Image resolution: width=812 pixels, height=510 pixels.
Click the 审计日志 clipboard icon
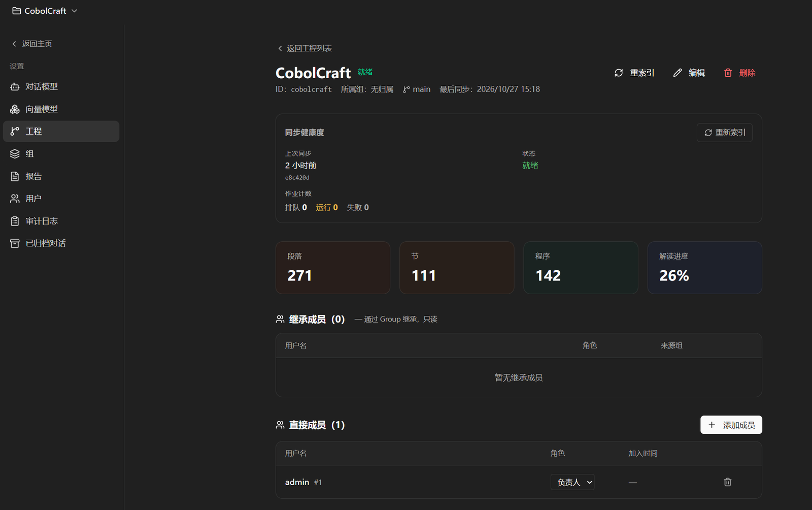(15, 221)
